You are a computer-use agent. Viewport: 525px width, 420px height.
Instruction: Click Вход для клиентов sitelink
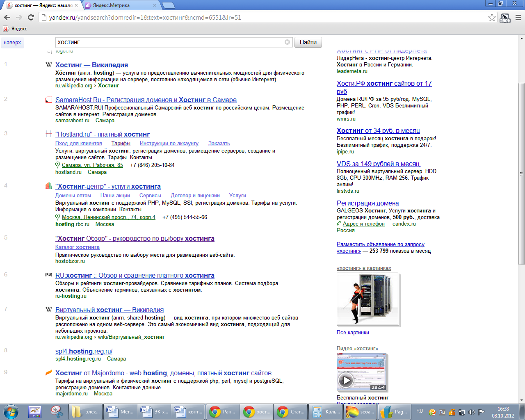click(x=79, y=143)
